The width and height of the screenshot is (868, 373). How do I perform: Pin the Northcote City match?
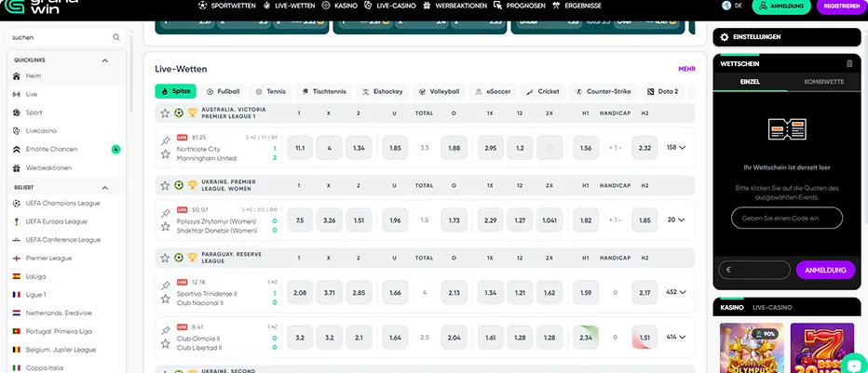click(x=165, y=140)
